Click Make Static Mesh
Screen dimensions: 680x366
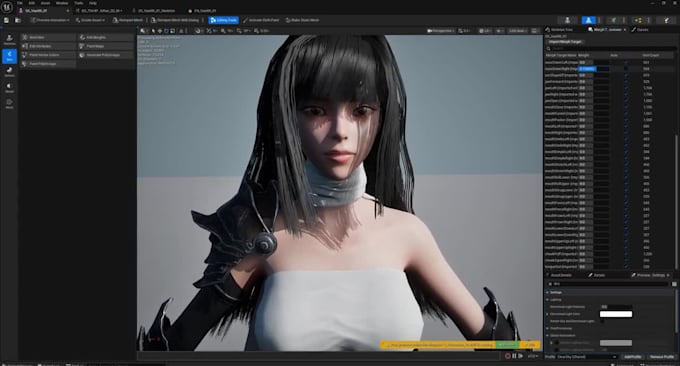click(x=302, y=20)
